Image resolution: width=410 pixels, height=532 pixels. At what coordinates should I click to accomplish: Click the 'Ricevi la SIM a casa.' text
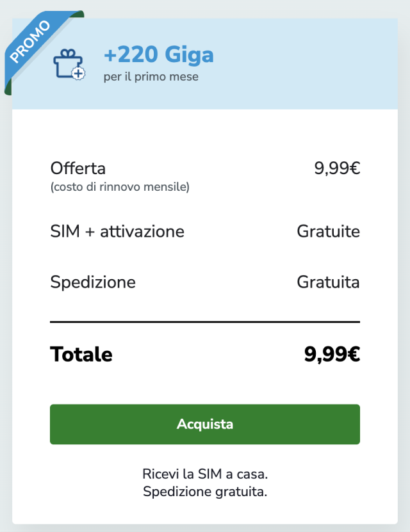[x=205, y=474]
